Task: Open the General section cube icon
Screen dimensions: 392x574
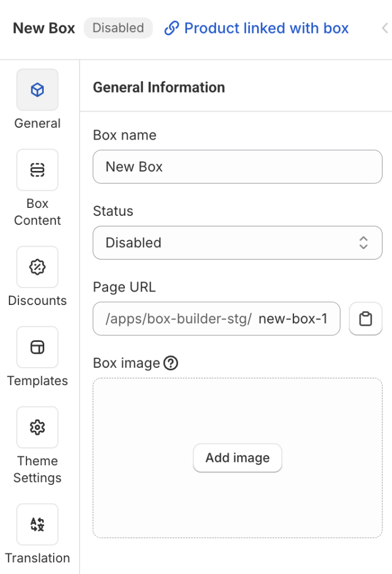Action: pos(38,90)
